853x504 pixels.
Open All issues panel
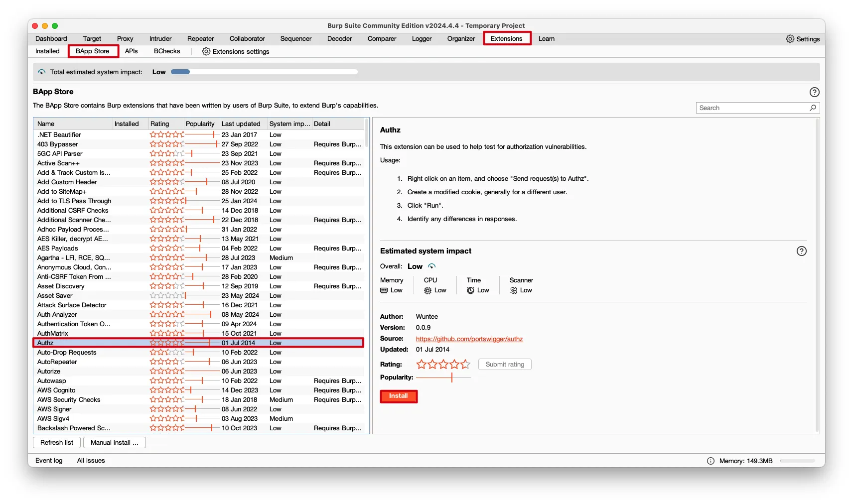click(91, 461)
